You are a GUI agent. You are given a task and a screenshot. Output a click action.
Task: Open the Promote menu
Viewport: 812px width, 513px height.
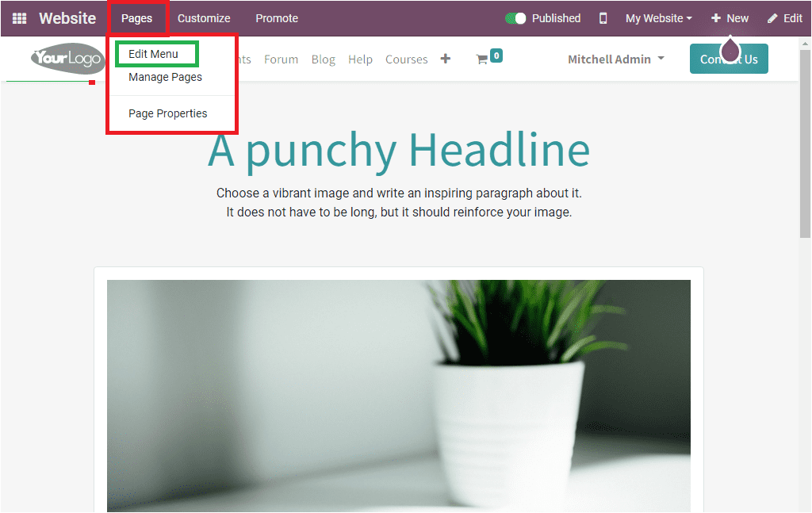(x=276, y=17)
